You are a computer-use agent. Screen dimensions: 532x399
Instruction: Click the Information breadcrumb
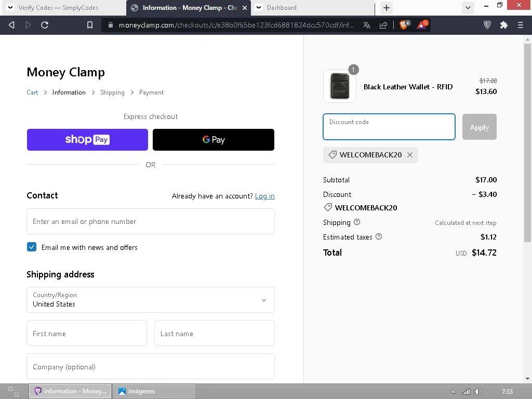coord(69,92)
